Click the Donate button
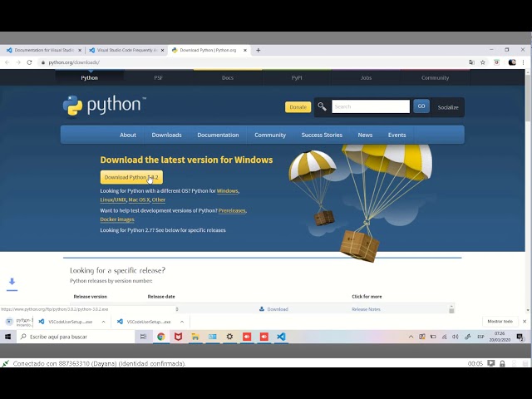Screen dimensions: 532x399 [x=298, y=107]
